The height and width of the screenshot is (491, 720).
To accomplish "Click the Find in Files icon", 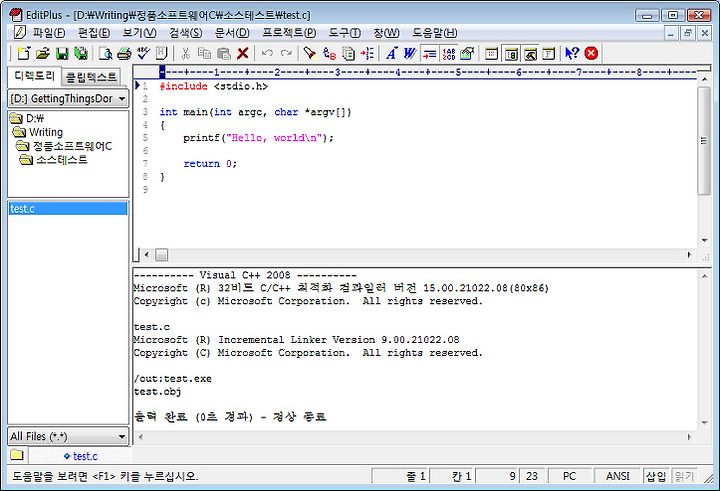I will click(x=349, y=54).
